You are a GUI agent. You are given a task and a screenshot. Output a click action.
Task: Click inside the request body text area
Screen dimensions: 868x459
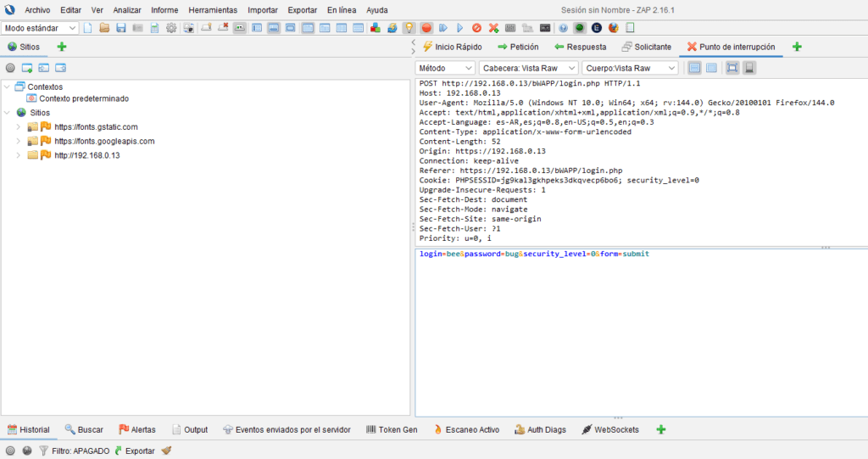point(636,331)
